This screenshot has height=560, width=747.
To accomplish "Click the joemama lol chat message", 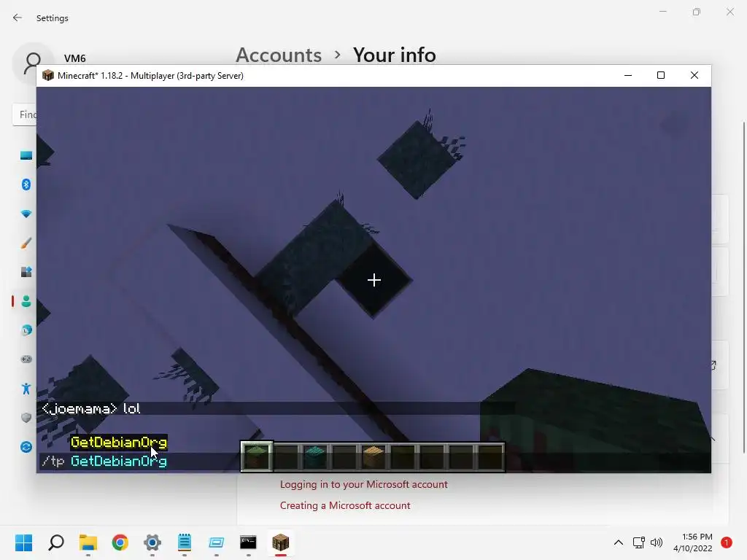I will coord(91,408).
